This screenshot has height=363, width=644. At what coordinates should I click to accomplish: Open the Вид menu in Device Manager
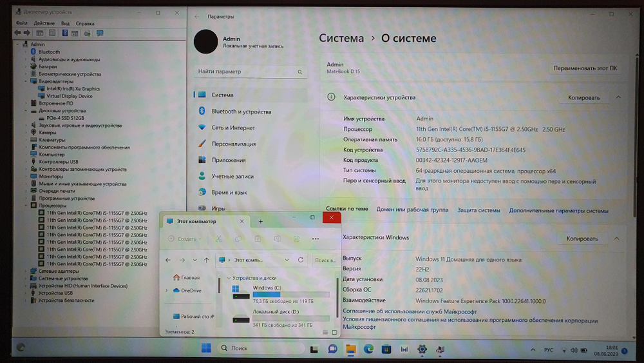click(x=65, y=23)
